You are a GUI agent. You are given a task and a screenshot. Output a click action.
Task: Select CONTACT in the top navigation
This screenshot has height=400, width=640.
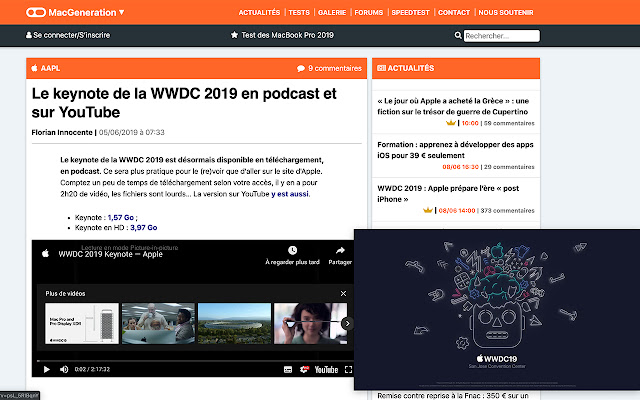coord(454,12)
